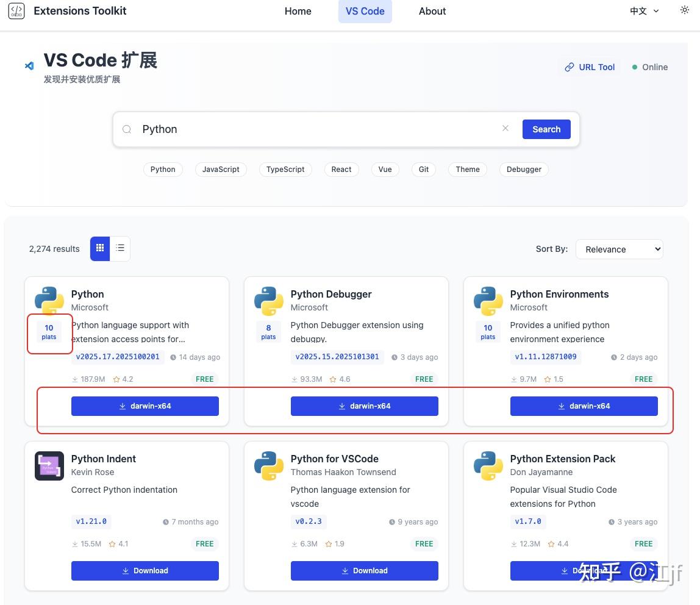Click version v2025.17.2025100201 tag

point(118,357)
